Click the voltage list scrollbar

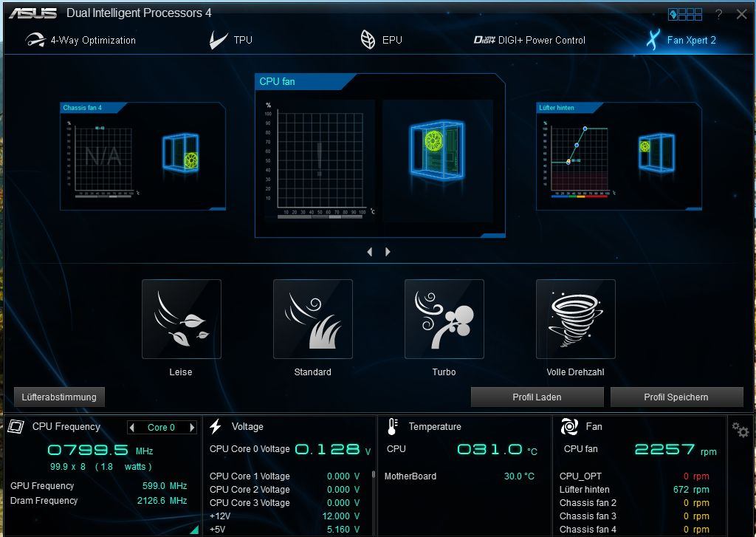pos(373,474)
